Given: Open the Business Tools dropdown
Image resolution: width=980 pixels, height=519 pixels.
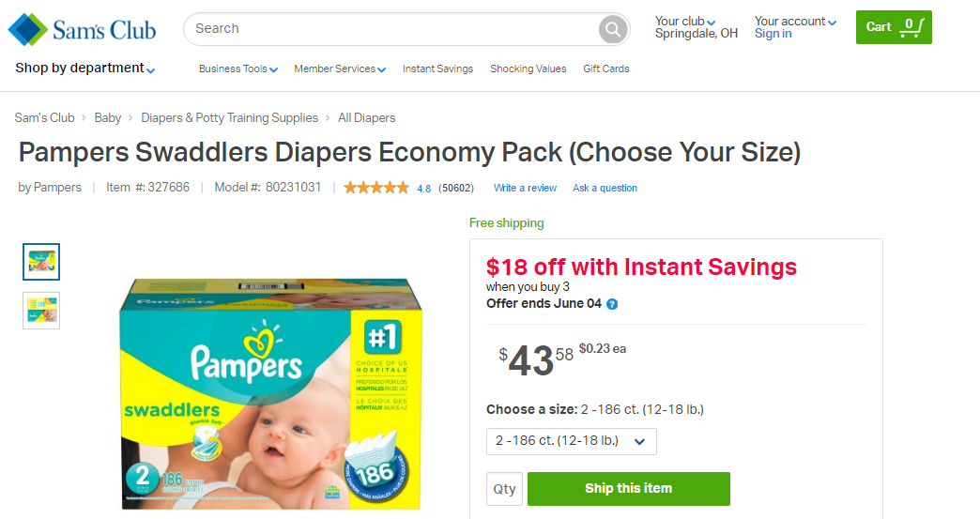Looking at the screenshot, I should pyautogui.click(x=237, y=69).
